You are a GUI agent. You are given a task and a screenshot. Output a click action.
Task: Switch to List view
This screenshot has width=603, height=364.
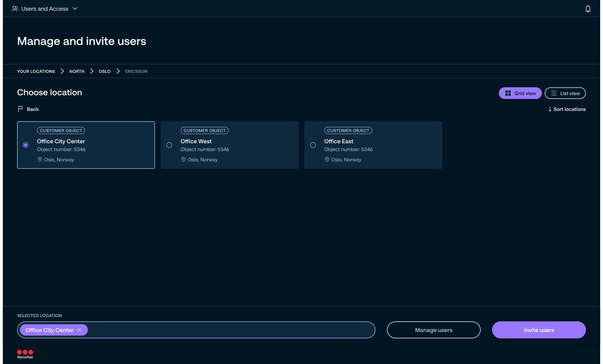pos(565,93)
